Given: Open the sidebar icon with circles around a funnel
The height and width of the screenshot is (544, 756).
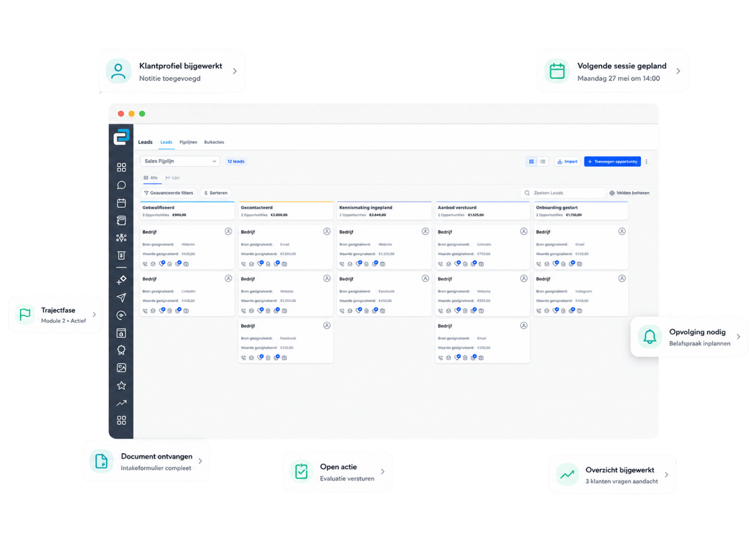Looking at the screenshot, I should (x=121, y=238).
